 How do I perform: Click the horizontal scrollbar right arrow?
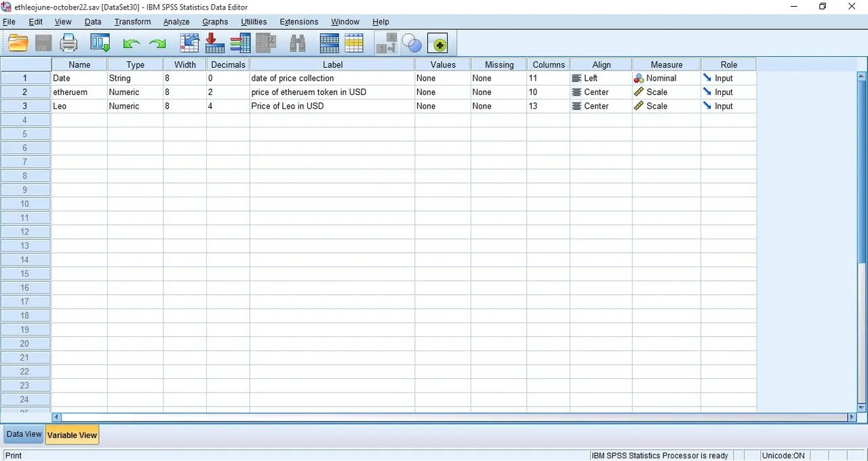pyautogui.click(x=852, y=418)
